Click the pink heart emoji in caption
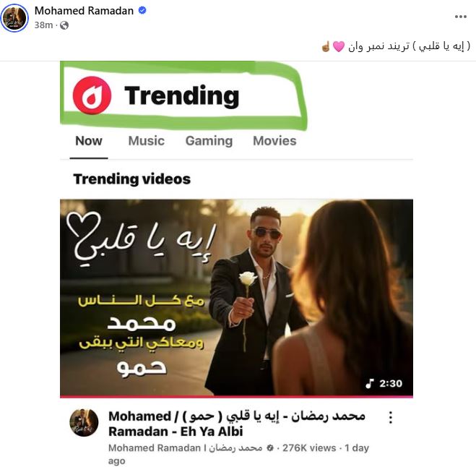This screenshot has width=476, height=467. 339,47
